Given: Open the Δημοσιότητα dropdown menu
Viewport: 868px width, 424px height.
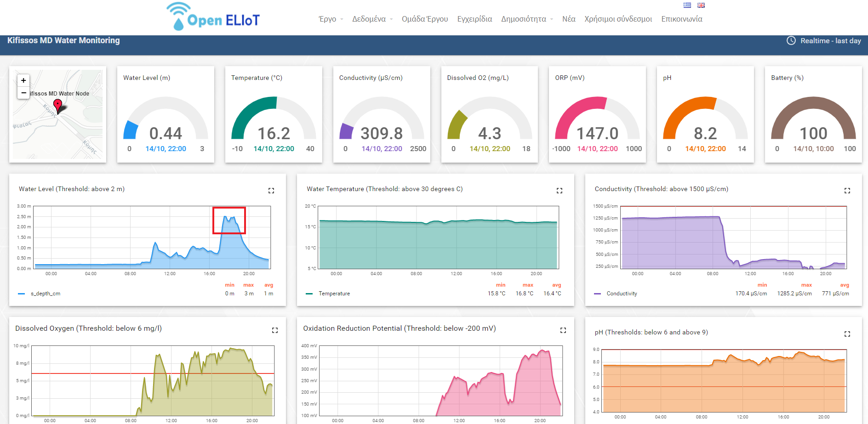Looking at the screenshot, I should [527, 19].
